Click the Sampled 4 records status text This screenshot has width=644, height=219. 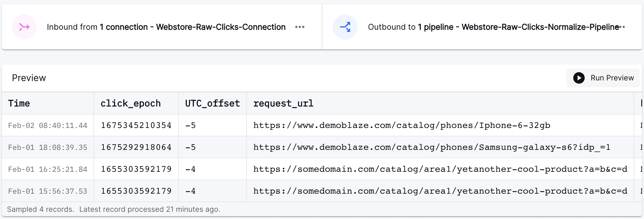tap(41, 209)
